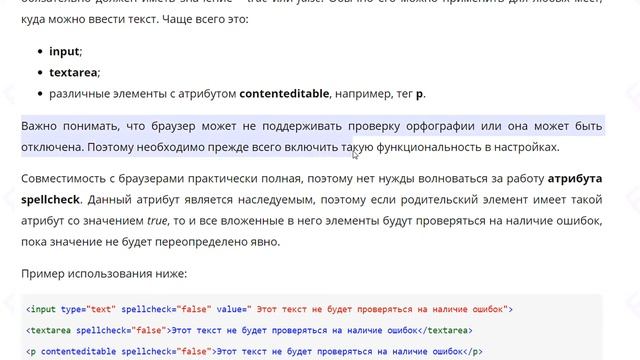This screenshot has height=360, width=640.
Task: Click the line "Пример использования ниже:"
Action: coord(104,273)
